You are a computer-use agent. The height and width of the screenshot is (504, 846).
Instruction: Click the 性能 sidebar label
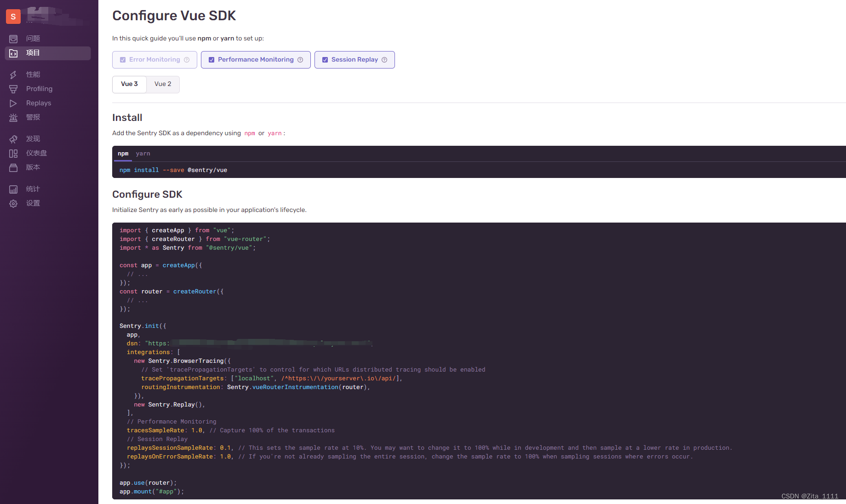coord(33,74)
